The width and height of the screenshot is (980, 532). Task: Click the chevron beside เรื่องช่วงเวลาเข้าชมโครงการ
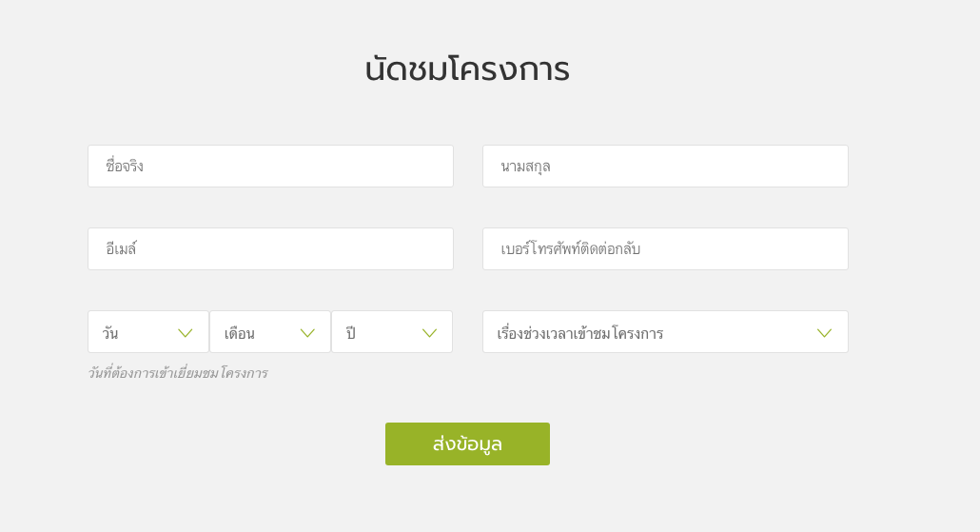tap(824, 333)
